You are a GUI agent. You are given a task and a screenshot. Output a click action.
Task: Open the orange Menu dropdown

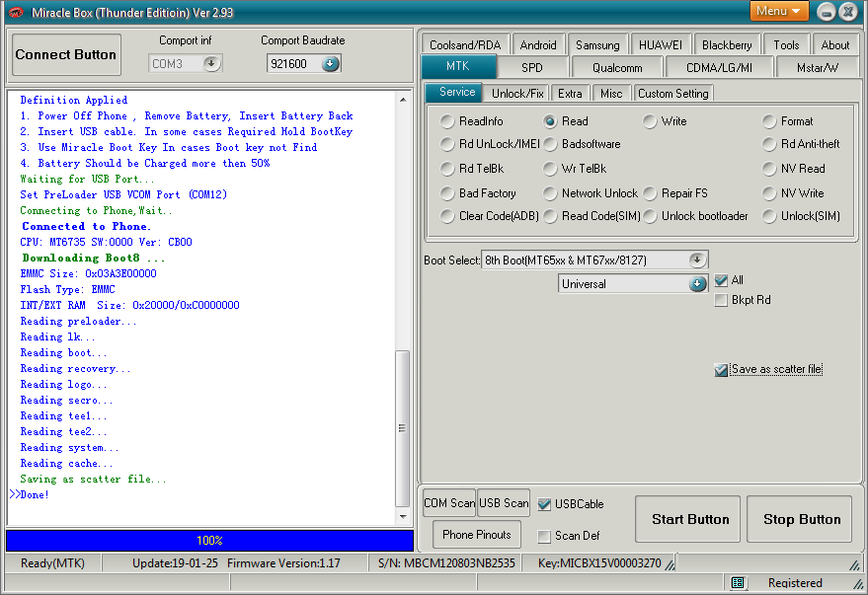click(x=779, y=11)
